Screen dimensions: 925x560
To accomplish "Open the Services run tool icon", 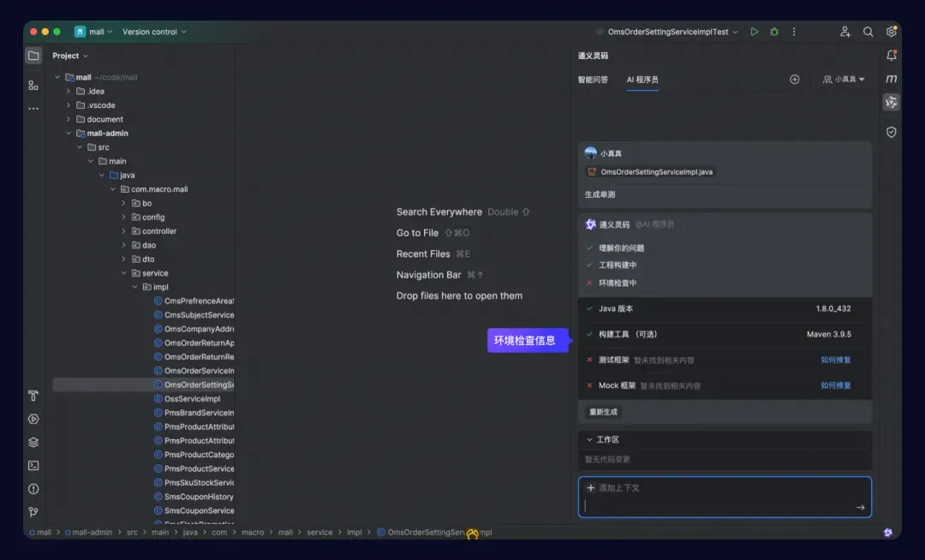I will 33,419.
